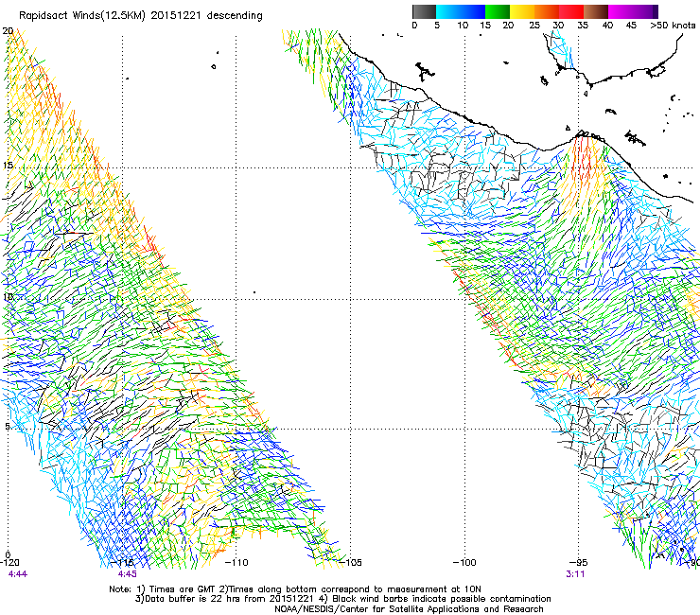Click the magenta-purple 40-50 knots legend segment

(x=633, y=11)
